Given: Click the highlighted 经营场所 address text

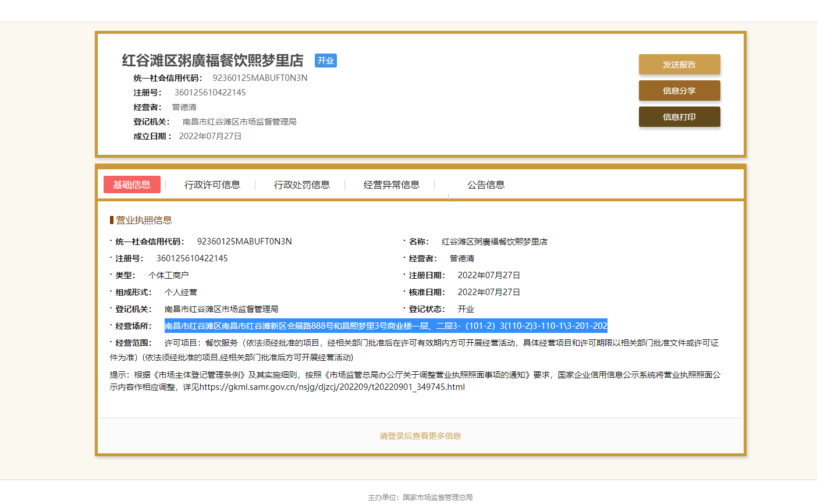Looking at the screenshot, I should pos(386,326).
